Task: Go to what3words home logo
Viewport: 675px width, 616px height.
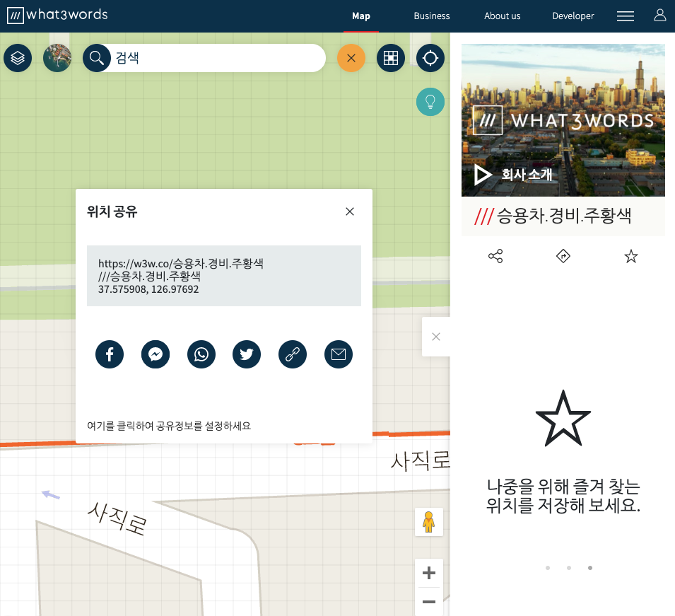Action: click(x=57, y=15)
